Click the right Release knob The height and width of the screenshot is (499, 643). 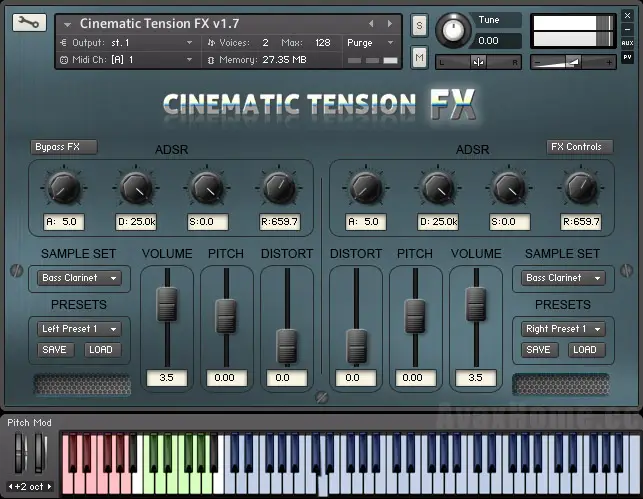click(x=581, y=188)
